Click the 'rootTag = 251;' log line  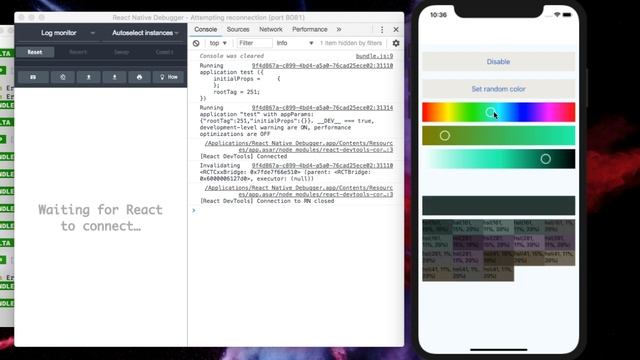(236, 92)
